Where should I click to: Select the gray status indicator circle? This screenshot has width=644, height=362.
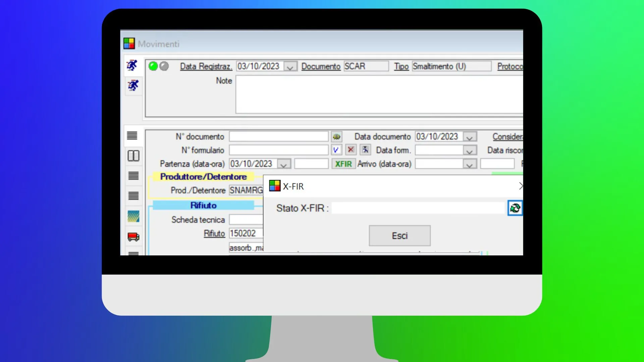click(164, 66)
